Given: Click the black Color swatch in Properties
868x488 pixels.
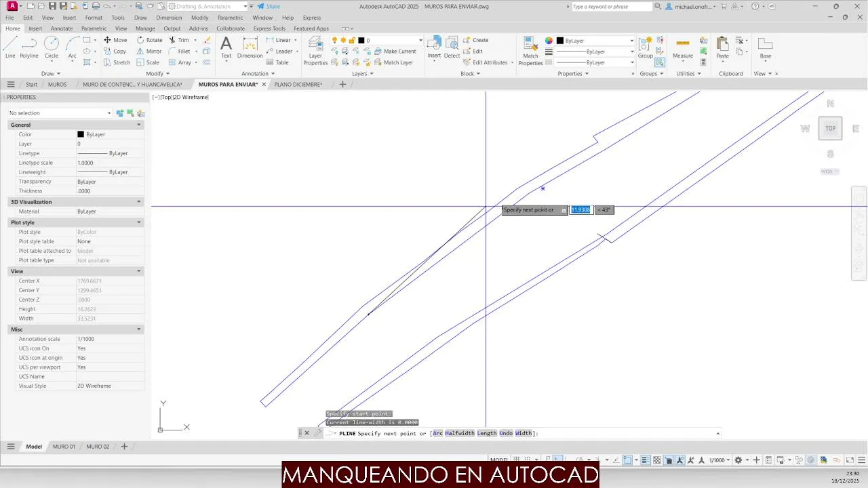Looking at the screenshot, I should 81,134.
